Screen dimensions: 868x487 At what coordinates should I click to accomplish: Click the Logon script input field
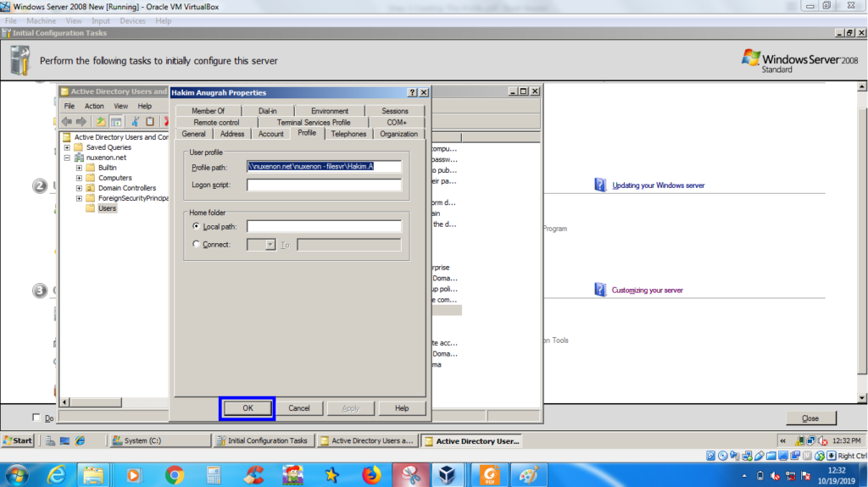(324, 185)
